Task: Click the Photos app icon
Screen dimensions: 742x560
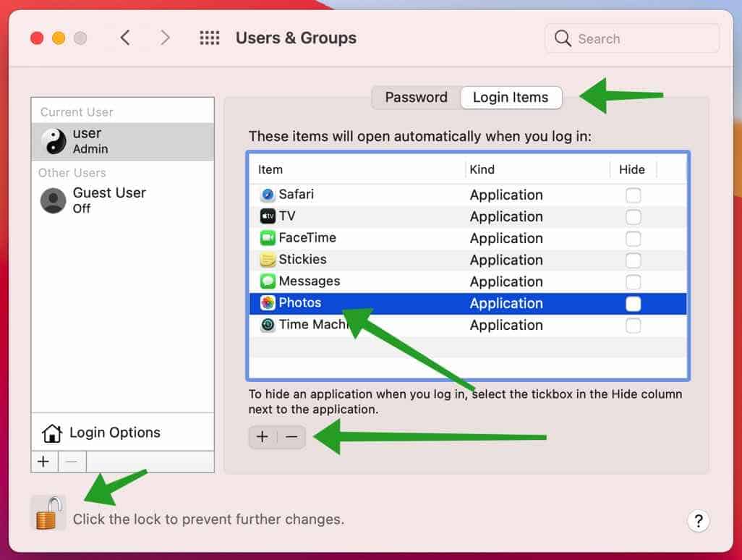Action: coord(268,303)
